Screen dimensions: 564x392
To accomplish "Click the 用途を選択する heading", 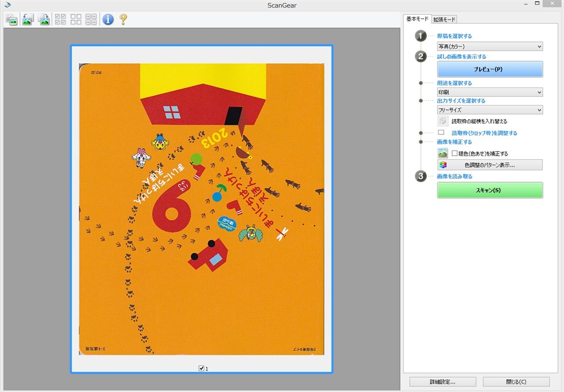I will pyautogui.click(x=454, y=83).
